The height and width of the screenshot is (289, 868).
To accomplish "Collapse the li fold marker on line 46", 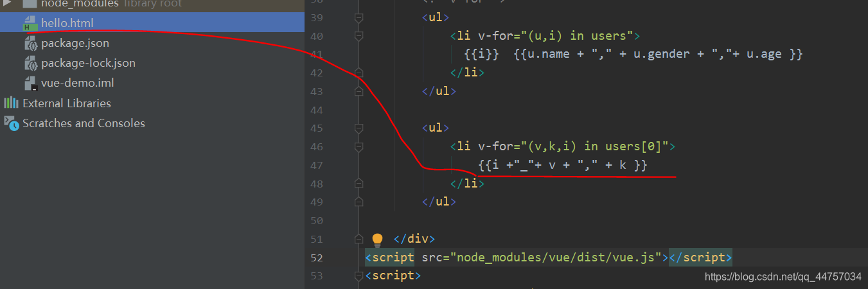I will [x=359, y=146].
